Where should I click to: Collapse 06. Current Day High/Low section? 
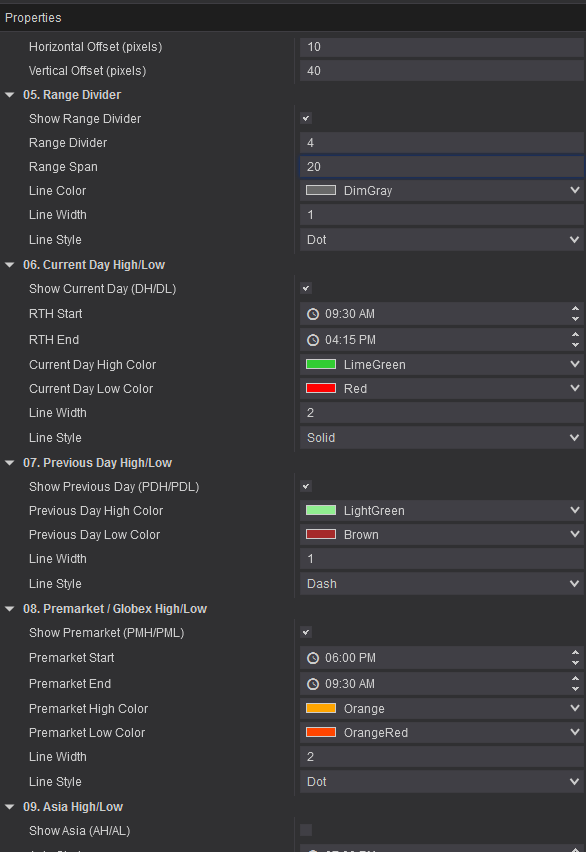point(9,265)
